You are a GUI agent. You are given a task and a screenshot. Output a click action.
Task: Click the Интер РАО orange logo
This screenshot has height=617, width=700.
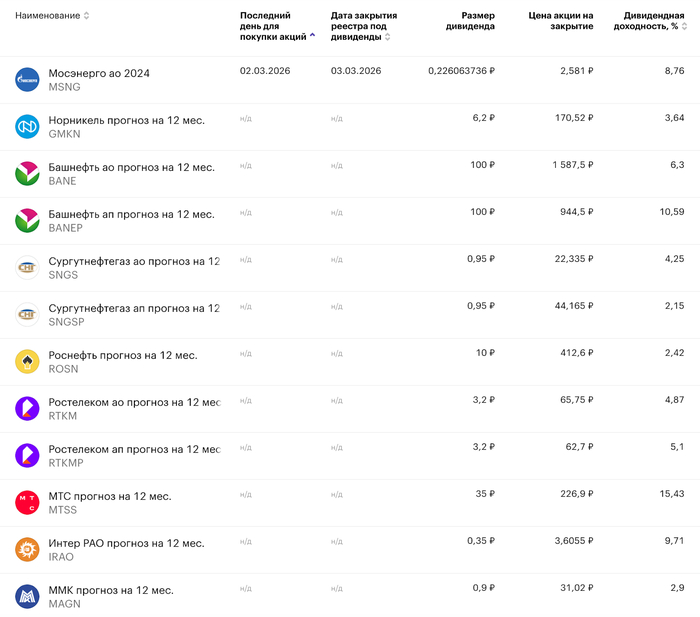click(x=27, y=550)
